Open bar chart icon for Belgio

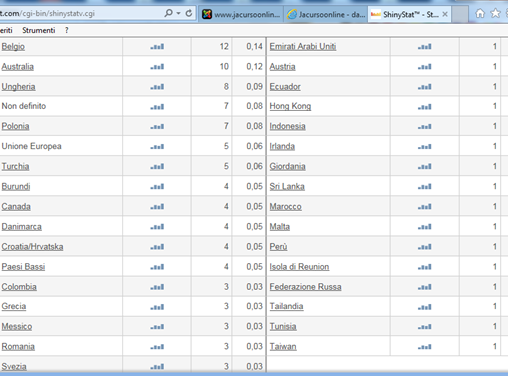pos(157,47)
